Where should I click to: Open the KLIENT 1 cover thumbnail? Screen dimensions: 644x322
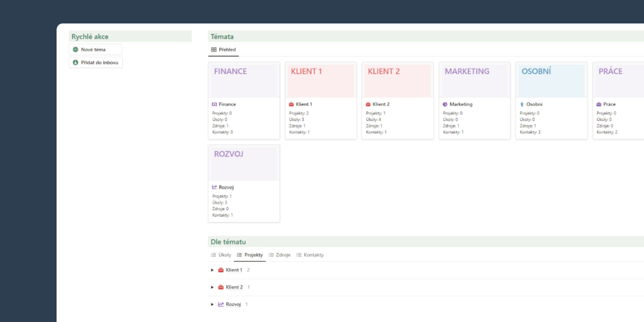(321, 81)
